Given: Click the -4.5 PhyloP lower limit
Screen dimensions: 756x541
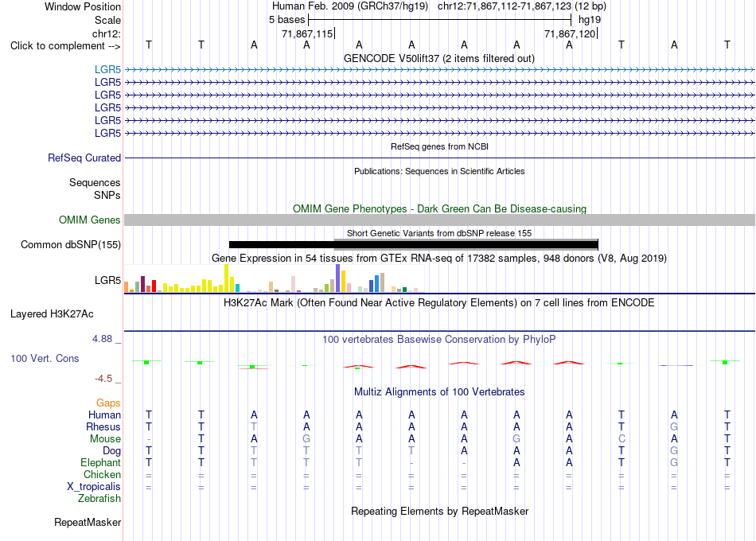Looking at the screenshot, I should 103,379.
